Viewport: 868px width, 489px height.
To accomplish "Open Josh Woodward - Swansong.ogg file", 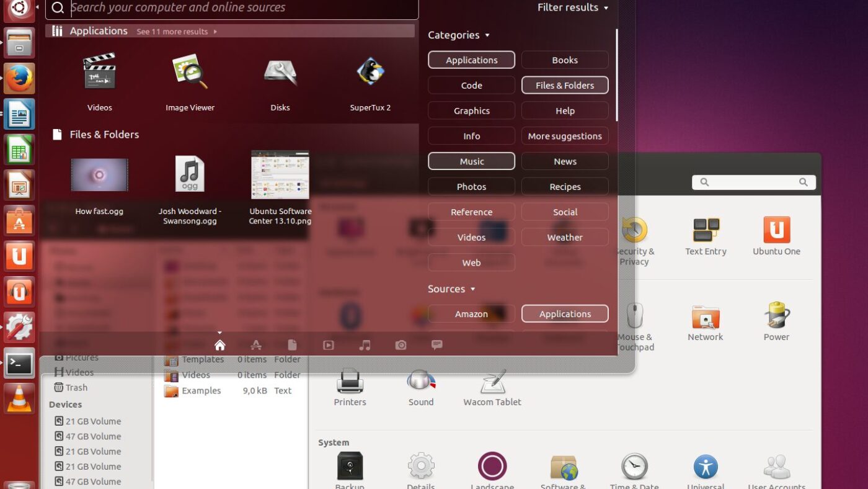I will click(x=190, y=189).
